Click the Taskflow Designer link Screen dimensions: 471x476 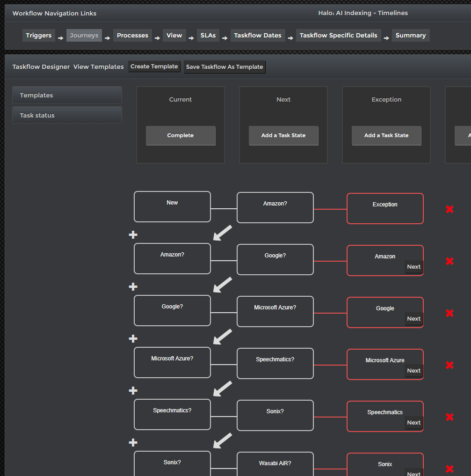pos(41,67)
